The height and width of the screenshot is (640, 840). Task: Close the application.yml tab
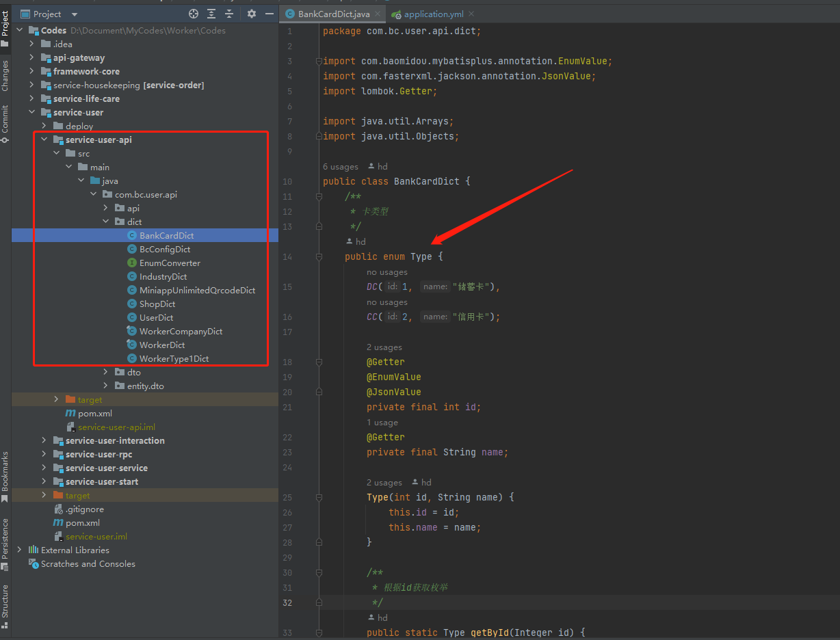pos(471,14)
